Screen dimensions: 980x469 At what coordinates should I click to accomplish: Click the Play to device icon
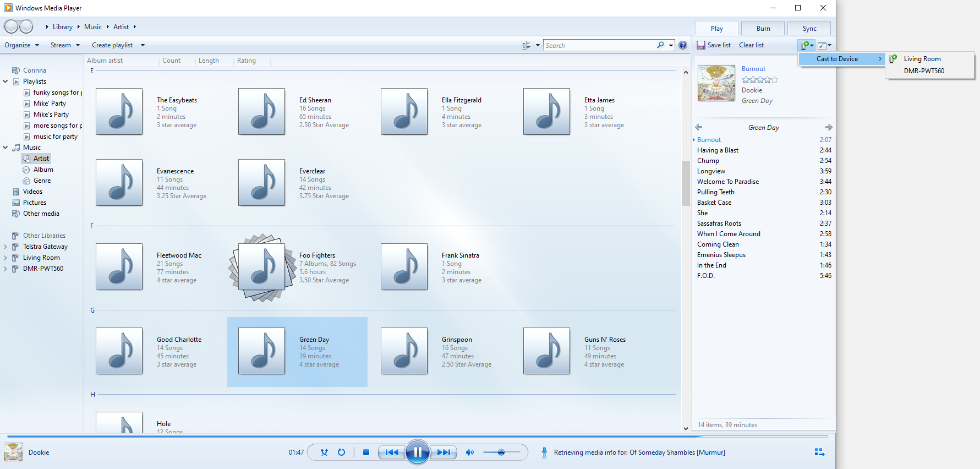click(806, 45)
